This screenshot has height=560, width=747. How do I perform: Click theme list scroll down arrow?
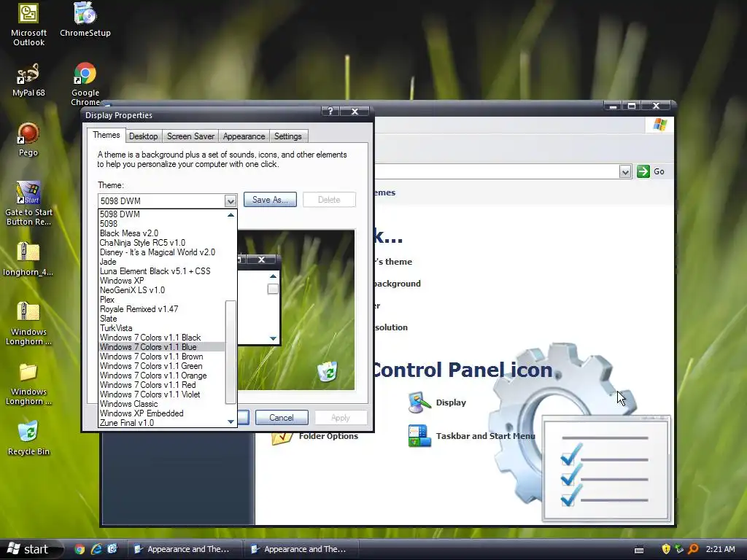click(x=231, y=422)
